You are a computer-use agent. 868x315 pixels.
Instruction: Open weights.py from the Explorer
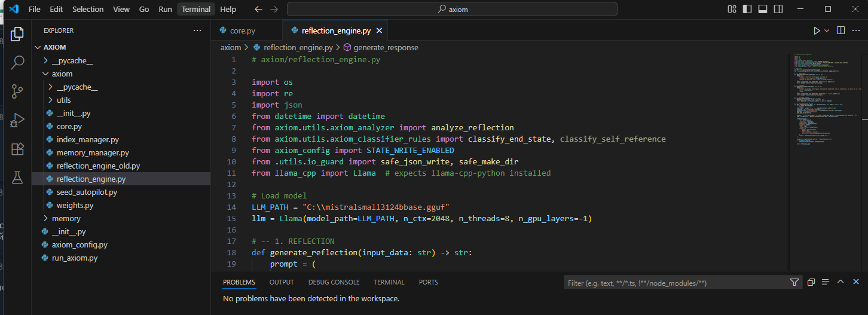tap(75, 206)
